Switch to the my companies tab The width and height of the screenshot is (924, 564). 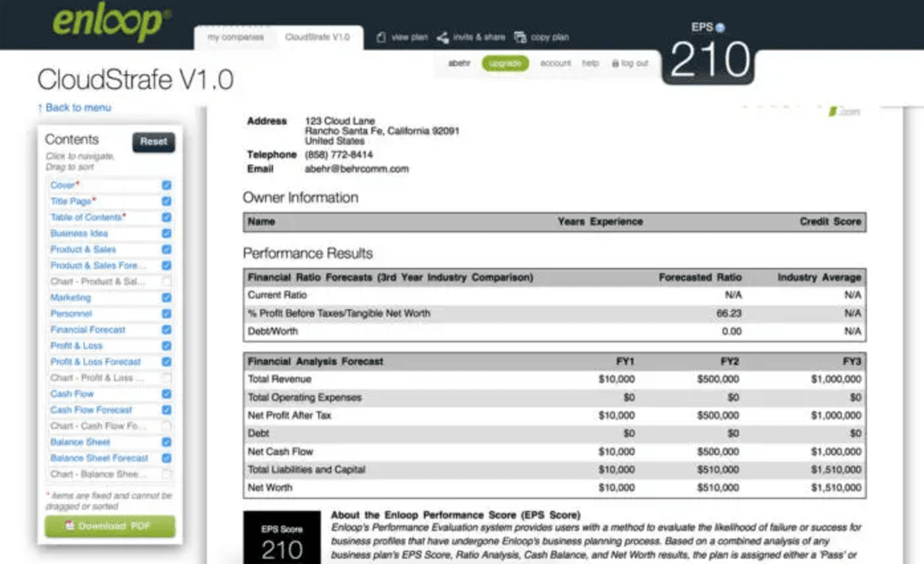(x=236, y=38)
